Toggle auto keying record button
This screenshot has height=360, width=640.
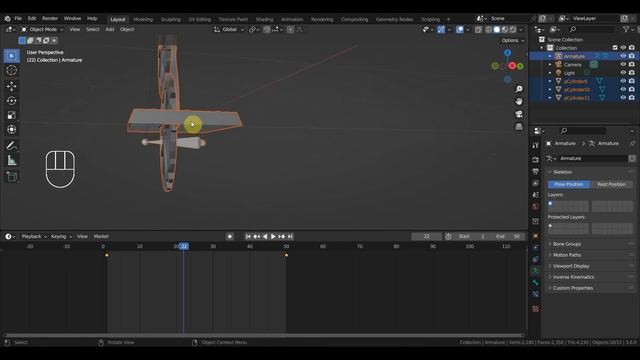pos(230,236)
